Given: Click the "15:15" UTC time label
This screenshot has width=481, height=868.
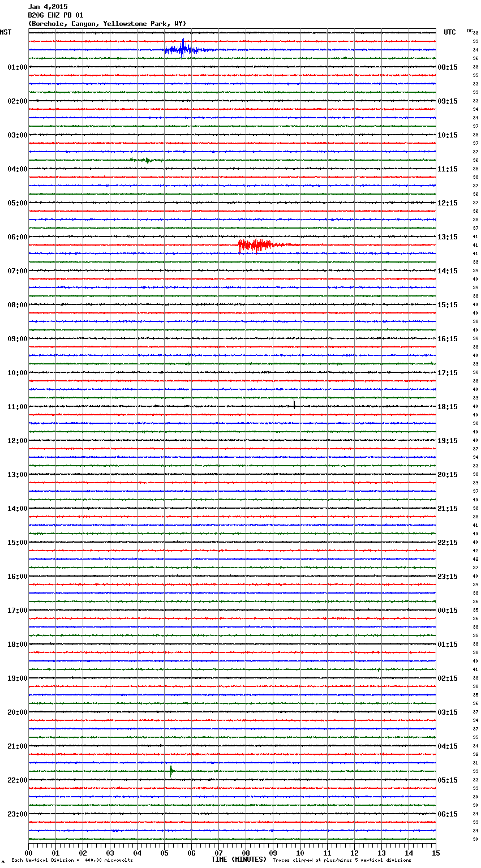Looking at the screenshot, I should coord(448,305).
